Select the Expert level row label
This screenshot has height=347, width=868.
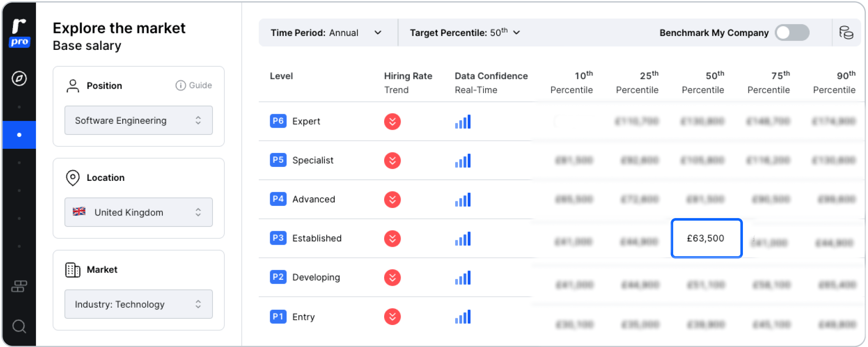point(306,121)
